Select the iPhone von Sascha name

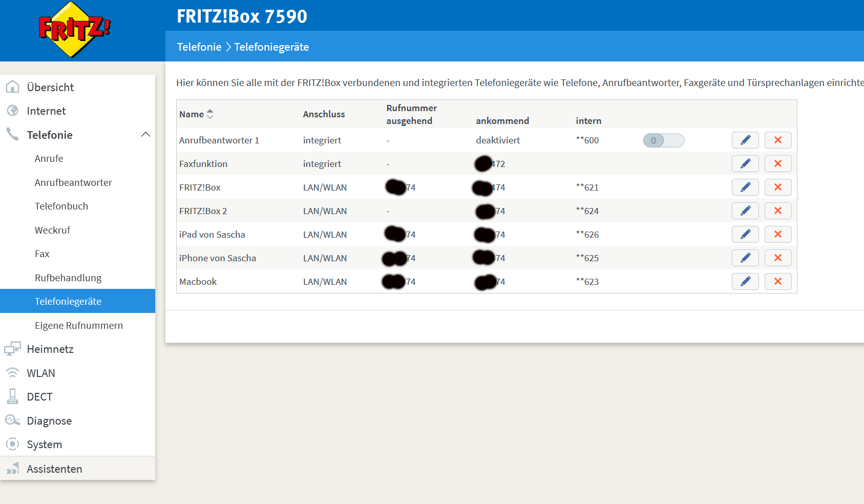pyautogui.click(x=218, y=258)
